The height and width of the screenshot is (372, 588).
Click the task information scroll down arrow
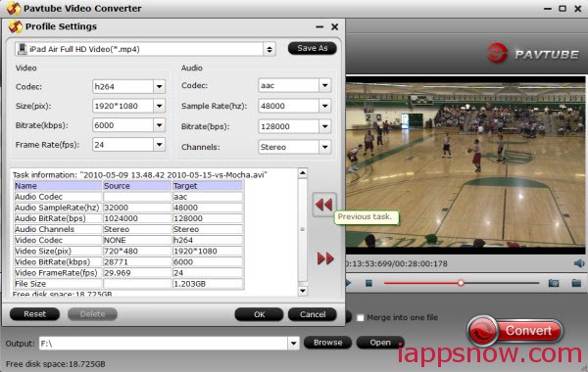(303, 291)
